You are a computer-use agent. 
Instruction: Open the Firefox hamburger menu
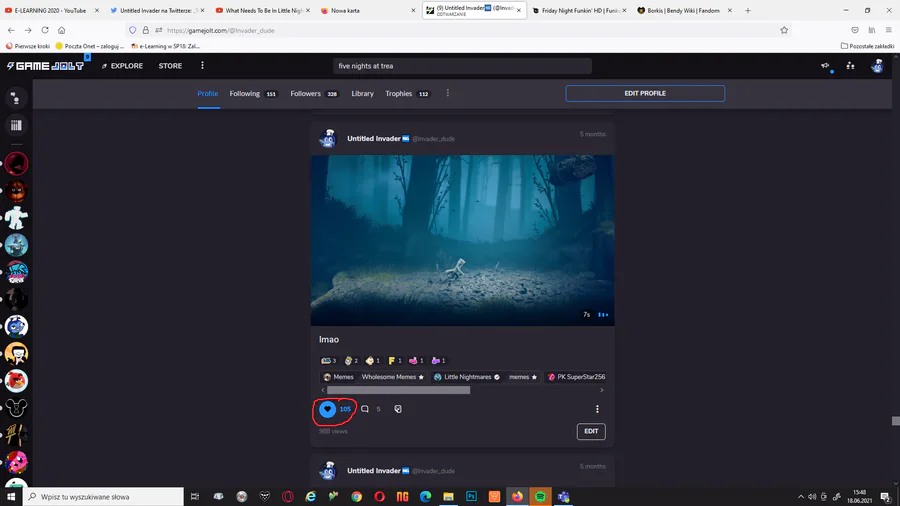[x=889, y=30]
